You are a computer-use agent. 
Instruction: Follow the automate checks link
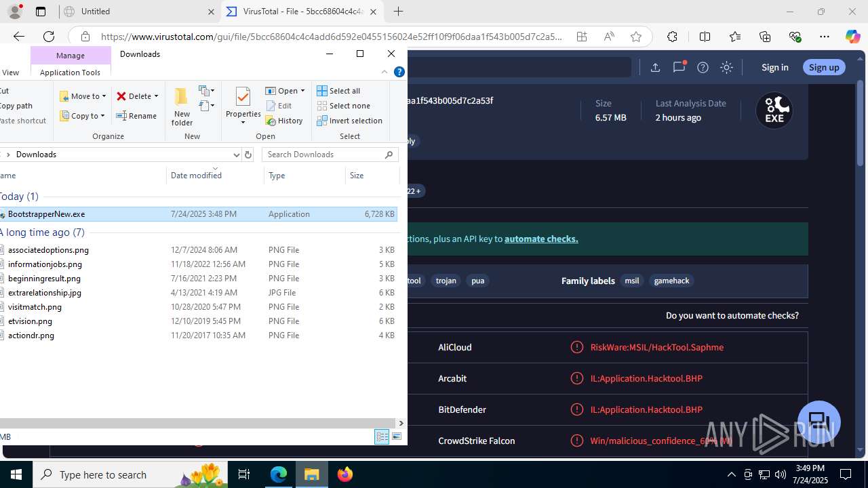coord(541,239)
